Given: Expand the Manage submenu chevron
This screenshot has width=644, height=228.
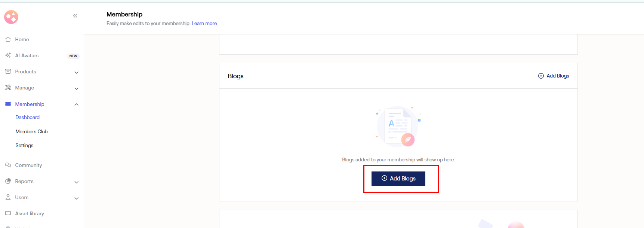Looking at the screenshot, I should (x=76, y=88).
